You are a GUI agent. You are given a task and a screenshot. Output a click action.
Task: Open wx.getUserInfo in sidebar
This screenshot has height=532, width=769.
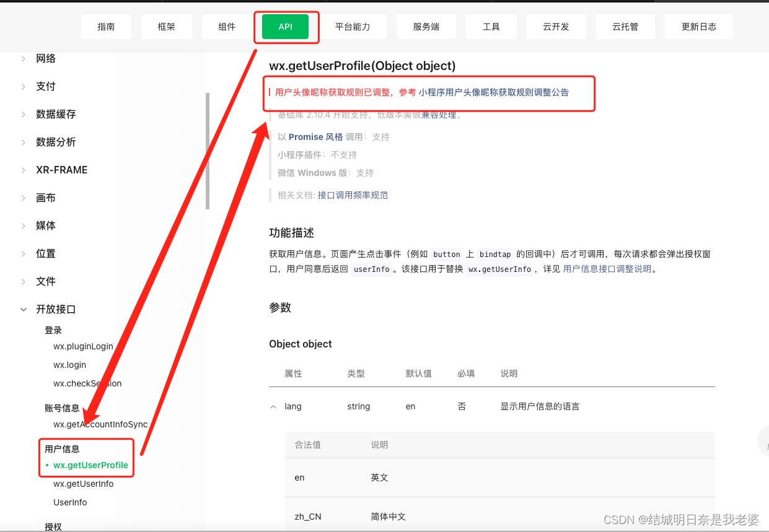coord(84,484)
